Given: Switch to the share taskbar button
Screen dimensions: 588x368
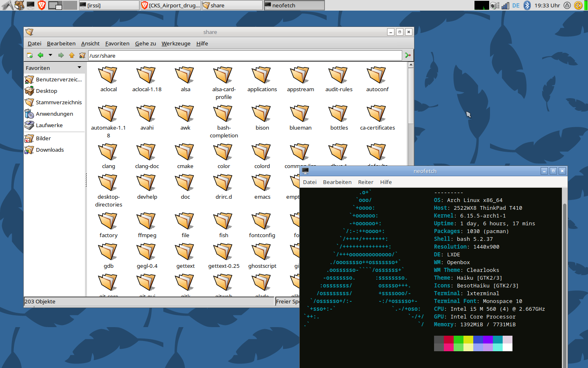Looking at the screenshot, I should coord(232,5).
